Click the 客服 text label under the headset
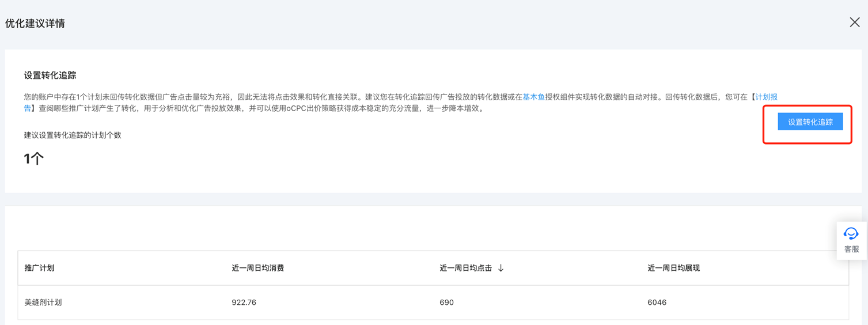 (851, 249)
